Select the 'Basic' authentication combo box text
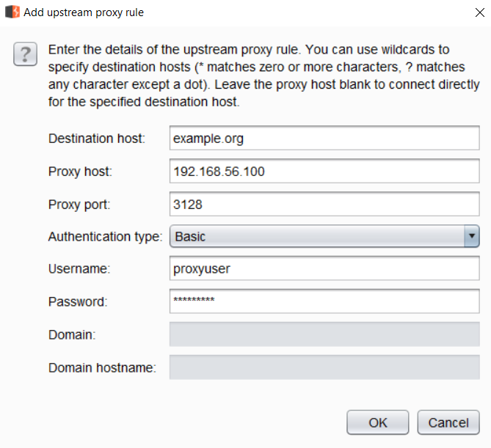 click(x=316, y=237)
